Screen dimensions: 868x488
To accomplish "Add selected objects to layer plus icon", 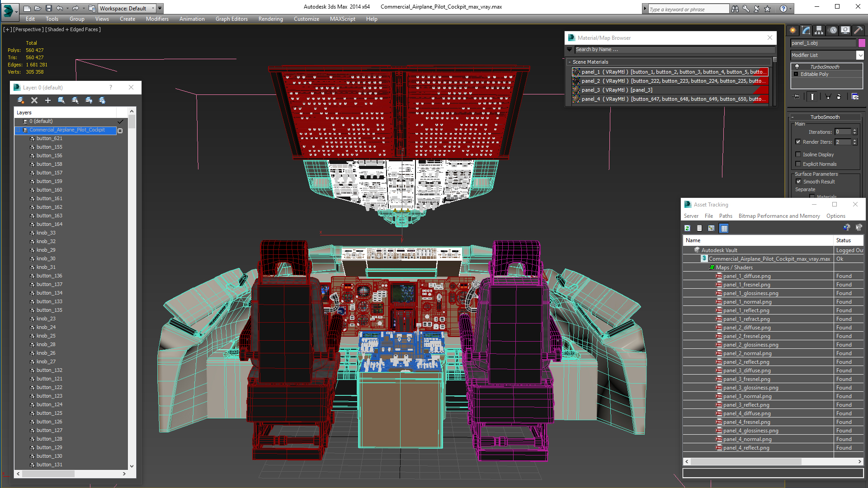I will click(x=48, y=100).
